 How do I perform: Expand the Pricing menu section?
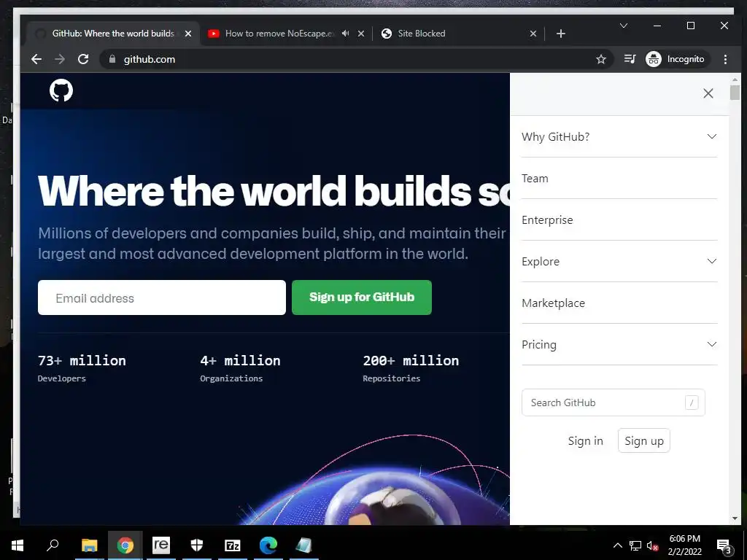(x=619, y=344)
